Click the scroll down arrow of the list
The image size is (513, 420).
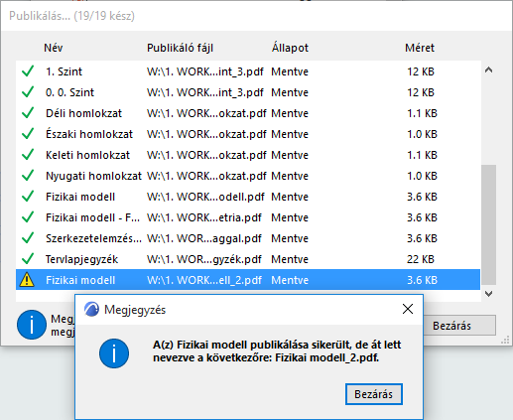click(x=488, y=294)
